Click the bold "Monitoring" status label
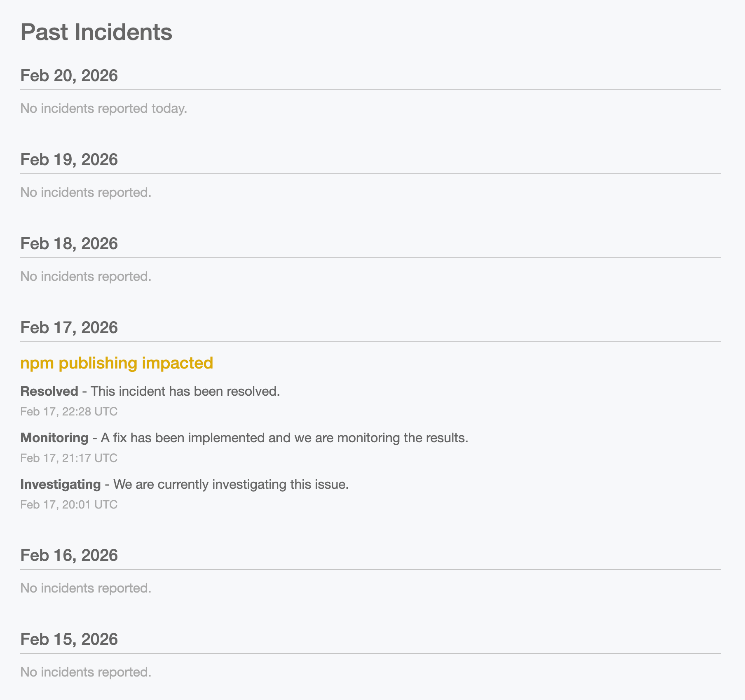The width and height of the screenshot is (745, 700). (x=54, y=438)
